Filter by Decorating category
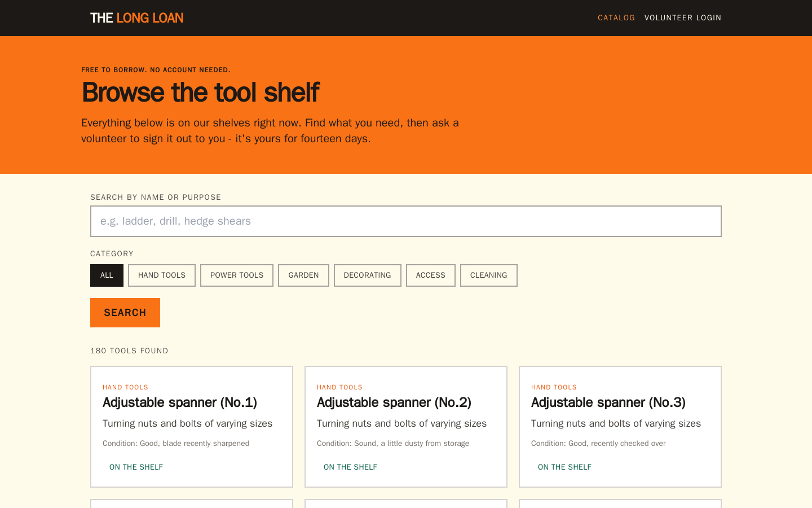 tap(368, 275)
